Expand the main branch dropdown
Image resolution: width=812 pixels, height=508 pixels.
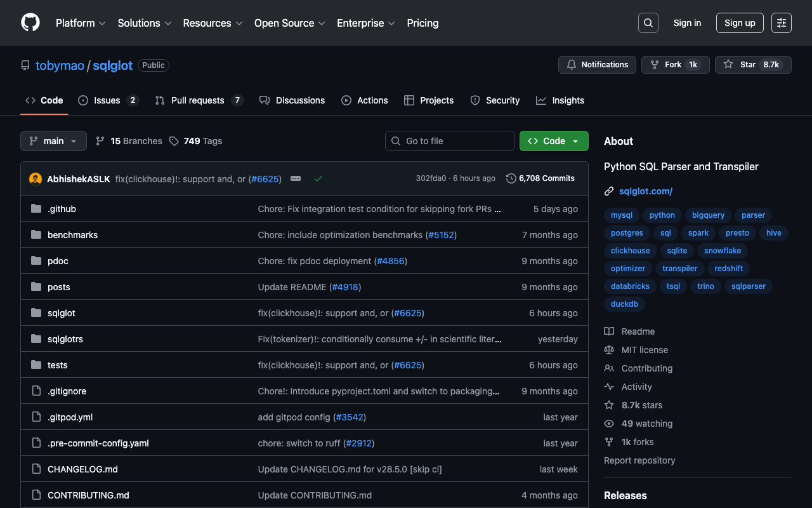click(53, 141)
